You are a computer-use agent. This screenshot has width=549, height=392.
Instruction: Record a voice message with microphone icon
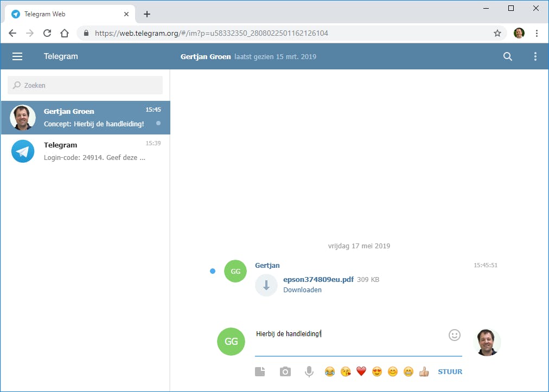(309, 372)
